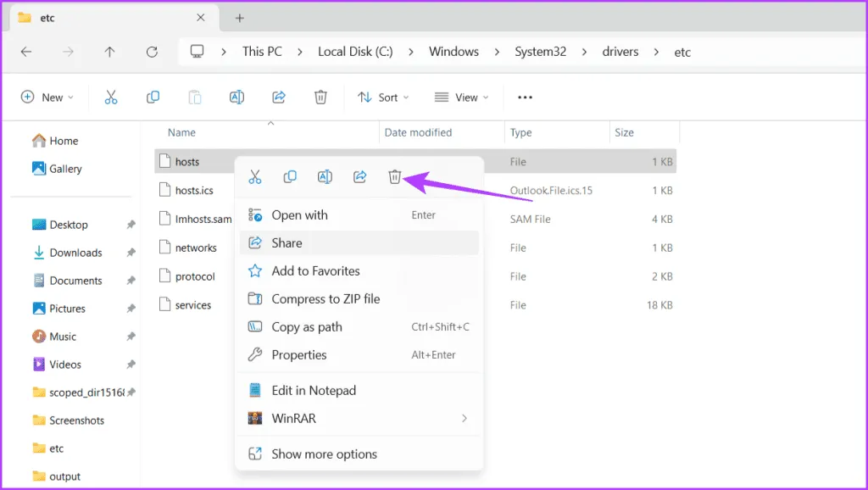Viewport: 868px width, 490px height.
Task: Click the Delete trash icon in context menu
Action: pos(394,176)
